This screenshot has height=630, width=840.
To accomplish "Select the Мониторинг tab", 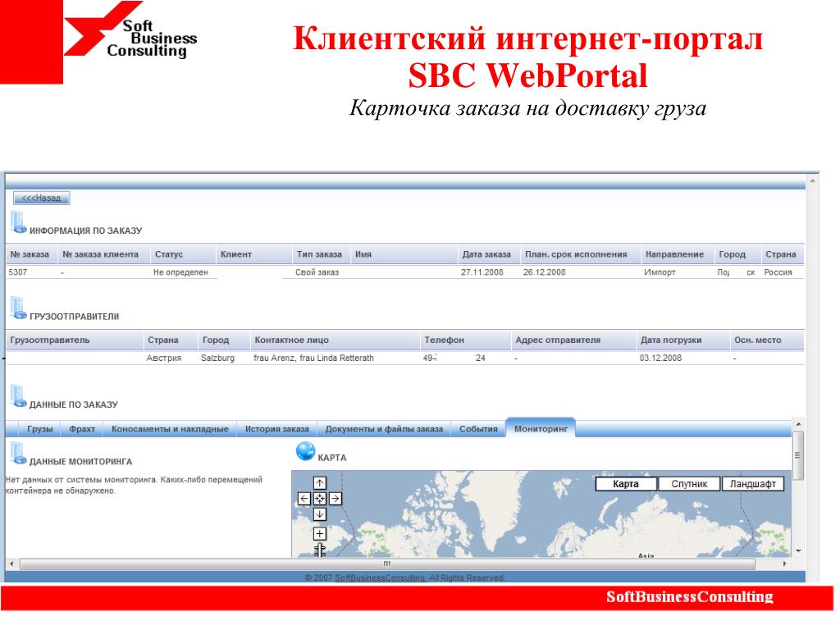I will click(x=541, y=428).
